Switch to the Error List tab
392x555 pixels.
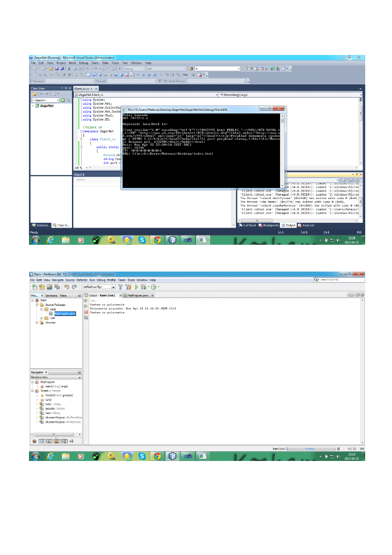308,225
